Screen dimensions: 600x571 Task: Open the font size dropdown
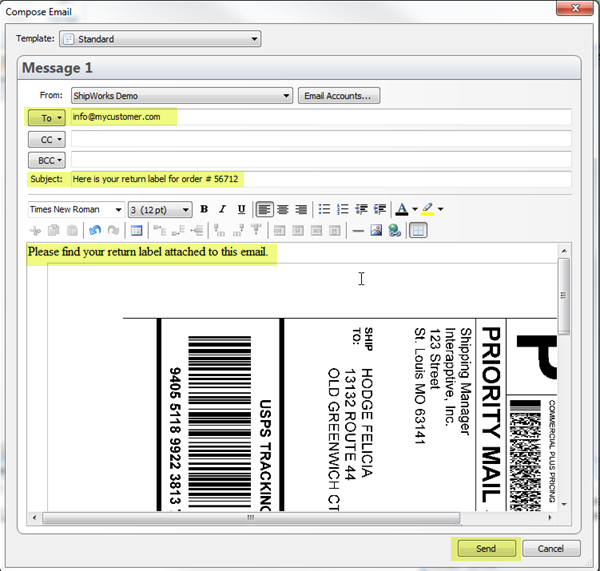160,210
